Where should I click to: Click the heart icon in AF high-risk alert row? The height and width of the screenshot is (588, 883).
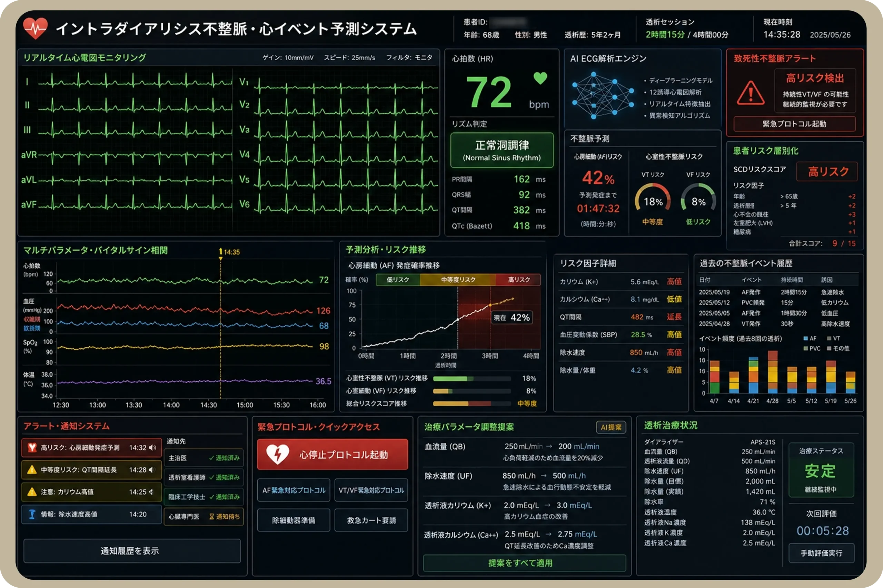[32, 447]
